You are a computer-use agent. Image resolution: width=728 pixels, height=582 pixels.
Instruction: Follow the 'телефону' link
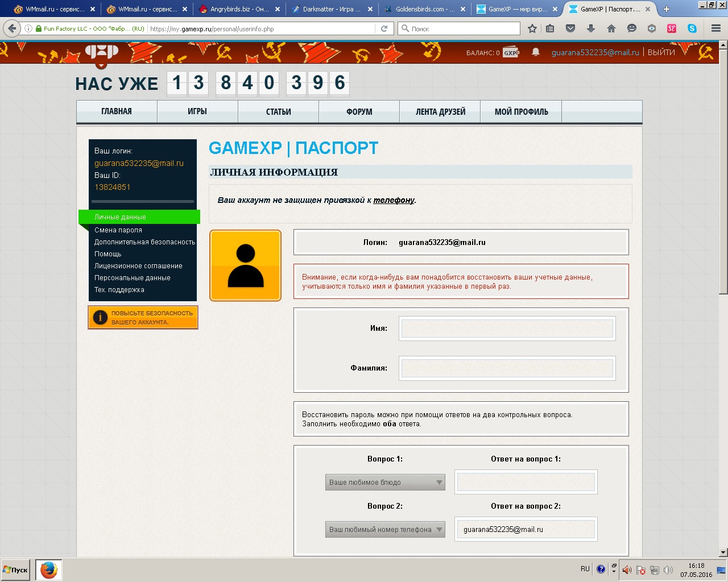[x=394, y=200]
